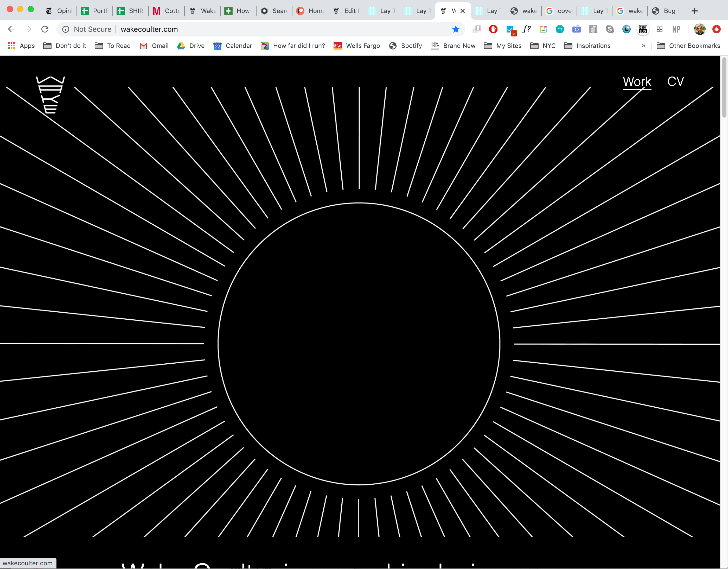Screen dimensions: 728x569
Task: Open the Work page link
Action: [637, 82]
